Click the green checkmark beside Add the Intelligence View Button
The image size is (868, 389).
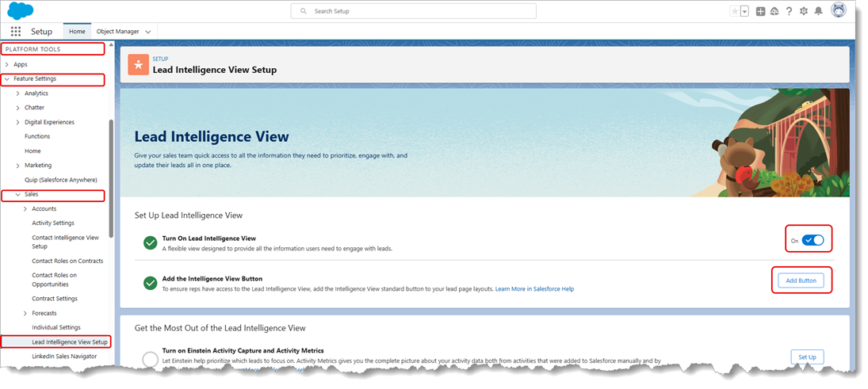150,284
